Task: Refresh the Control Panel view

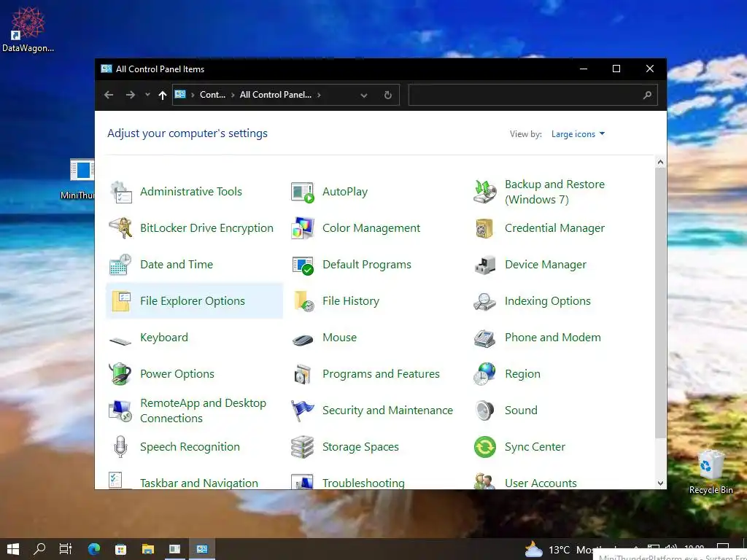Action: point(388,96)
